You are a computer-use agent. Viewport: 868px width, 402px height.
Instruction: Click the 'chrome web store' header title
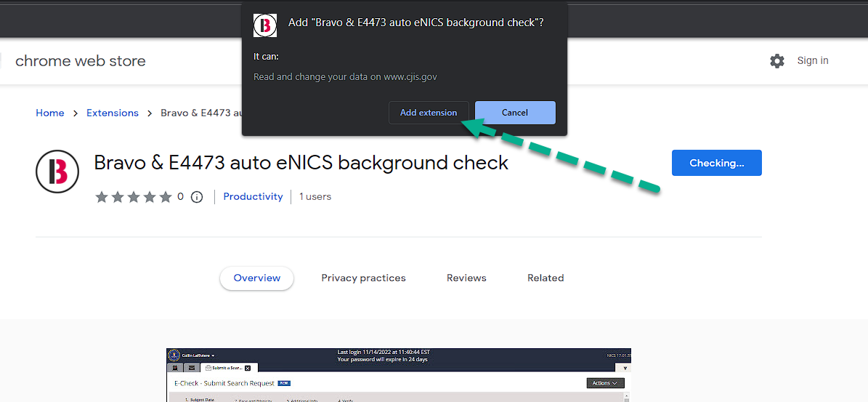tap(81, 61)
